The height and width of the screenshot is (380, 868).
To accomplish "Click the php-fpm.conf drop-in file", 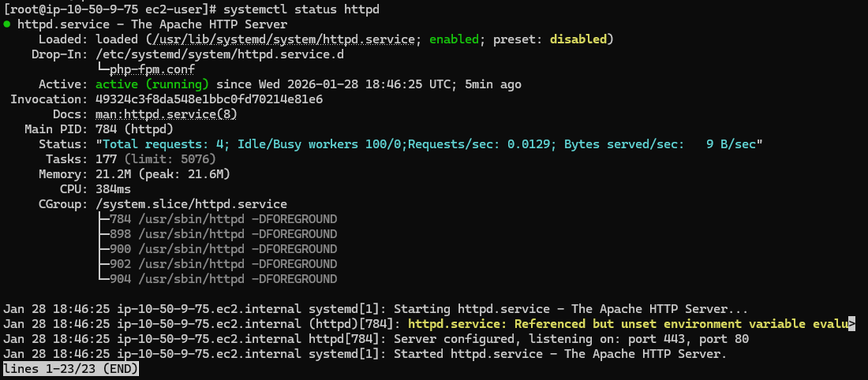I will (152, 69).
